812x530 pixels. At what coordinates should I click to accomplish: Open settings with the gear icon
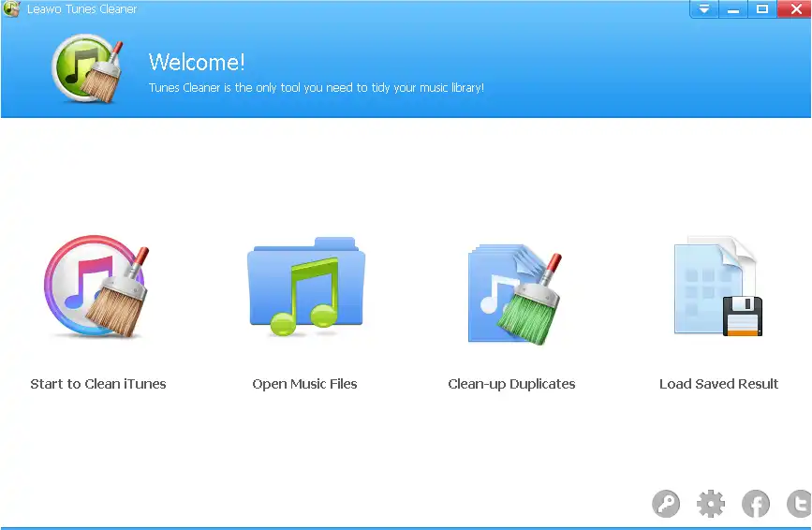[x=711, y=505]
